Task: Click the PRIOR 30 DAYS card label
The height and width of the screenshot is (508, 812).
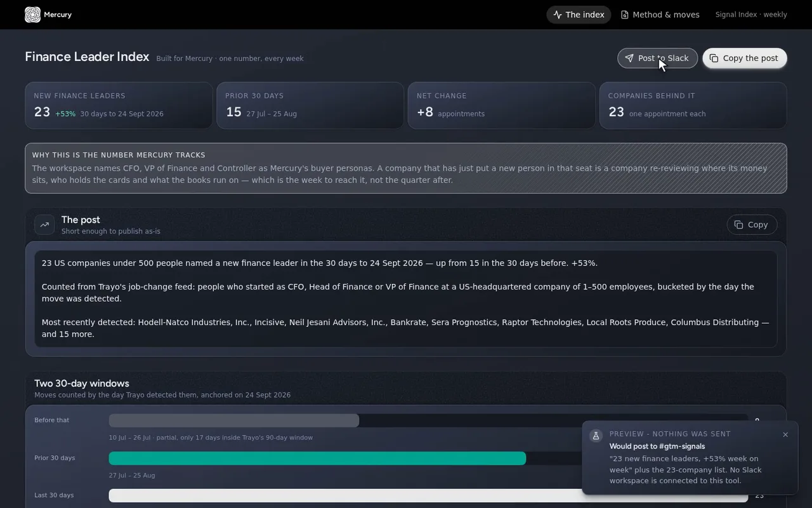Action: [254, 96]
